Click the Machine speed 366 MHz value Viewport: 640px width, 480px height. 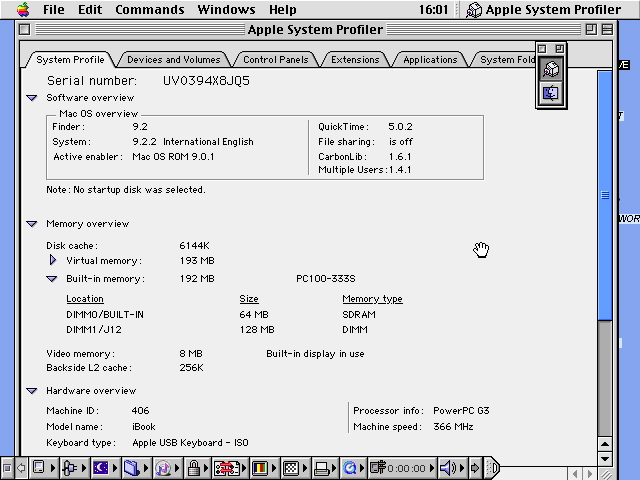click(x=453, y=427)
